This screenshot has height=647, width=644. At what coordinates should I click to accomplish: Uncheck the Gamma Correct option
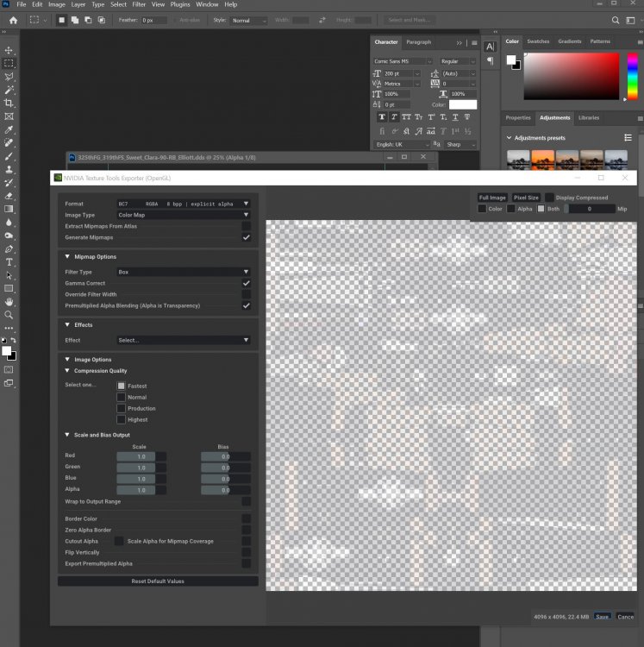[x=247, y=283]
